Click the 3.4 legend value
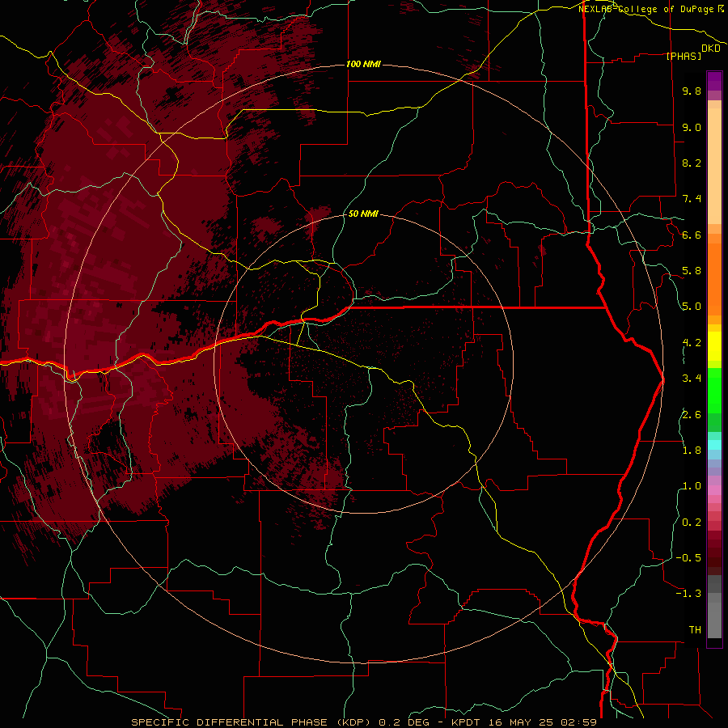This screenshot has height=728, width=728. (692, 379)
